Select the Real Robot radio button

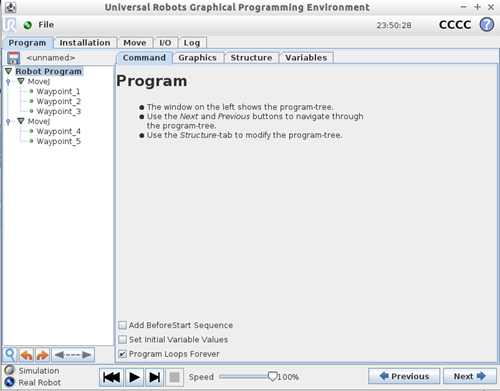(x=10, y=382)
